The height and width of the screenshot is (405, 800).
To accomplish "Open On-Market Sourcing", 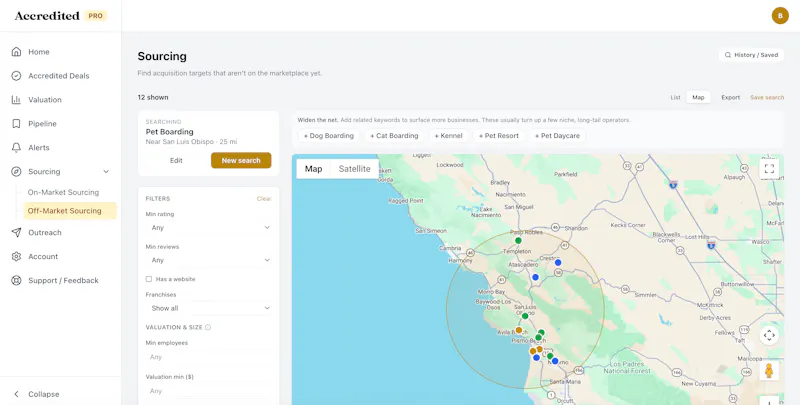I will click(x=63, y=192).
